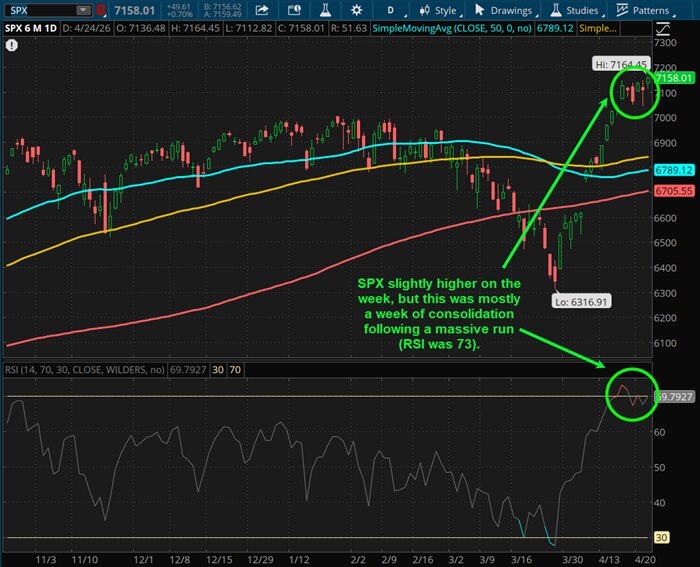Click the RSI value 69.7927 axis bubble
700x567 pixels.
(674, 396)
